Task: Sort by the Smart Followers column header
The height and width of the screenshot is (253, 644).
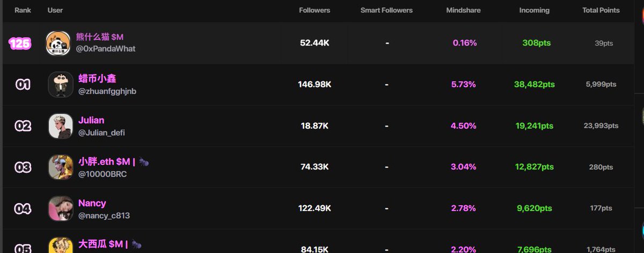Action: pyautogui.click(x=386, y=10)
